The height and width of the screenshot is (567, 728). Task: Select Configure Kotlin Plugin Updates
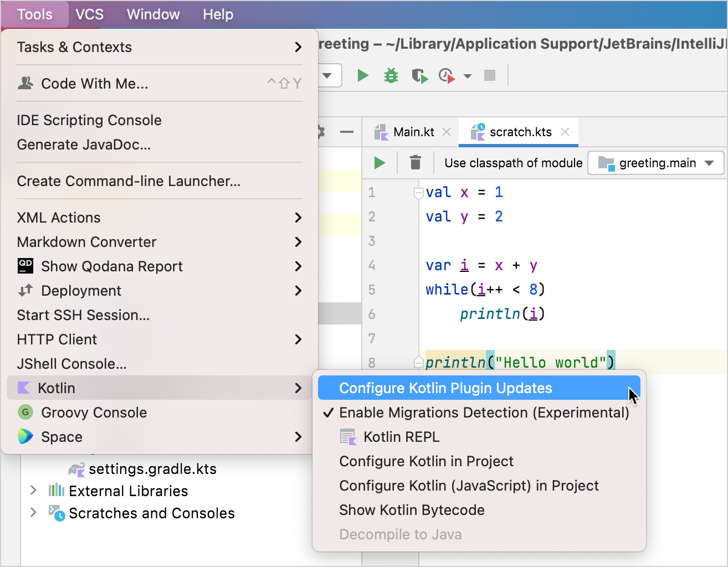pos(479,388)
